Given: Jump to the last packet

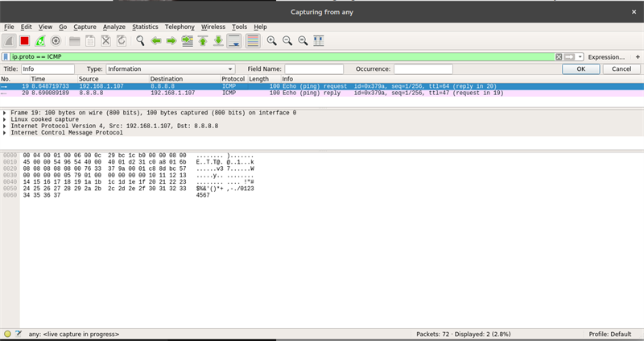Looking at the screenshot, I should tap(218, 40).
